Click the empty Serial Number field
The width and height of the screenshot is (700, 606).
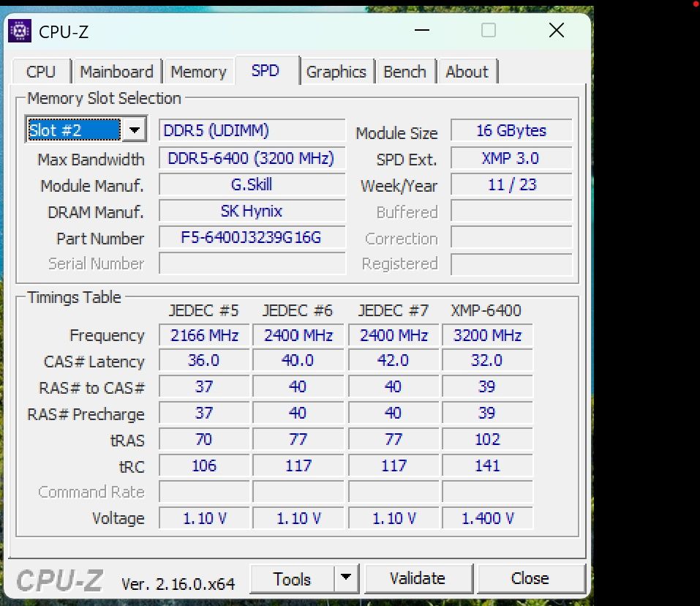pos(252,264)
